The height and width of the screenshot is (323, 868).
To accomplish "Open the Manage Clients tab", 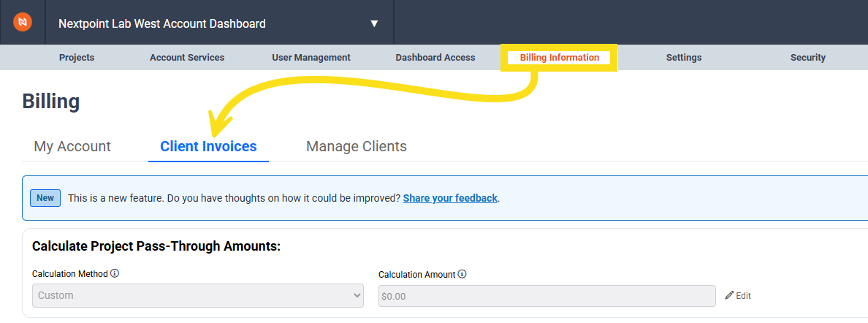I will pos(357,146).
